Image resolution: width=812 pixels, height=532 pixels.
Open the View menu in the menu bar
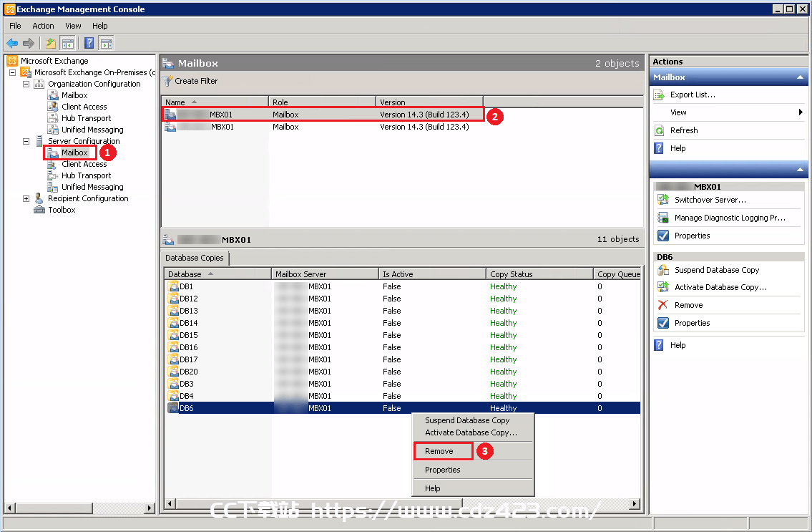tap(73, 26)
